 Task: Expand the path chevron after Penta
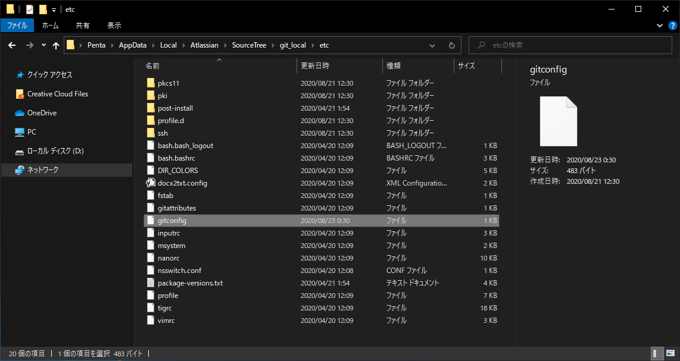point(112,45)
